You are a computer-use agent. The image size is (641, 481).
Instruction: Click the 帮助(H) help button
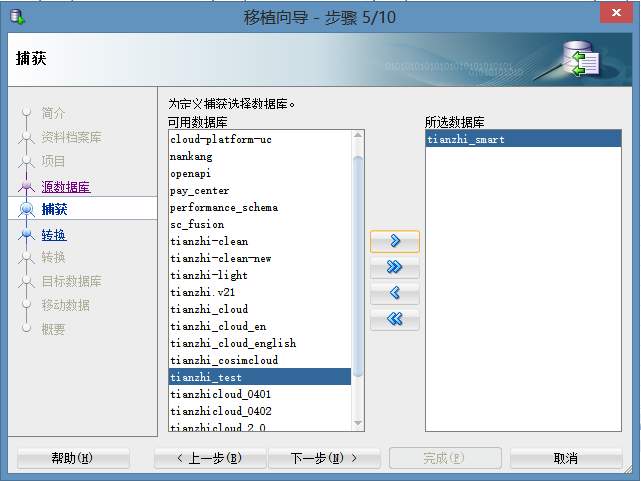[x=73, y=458]
